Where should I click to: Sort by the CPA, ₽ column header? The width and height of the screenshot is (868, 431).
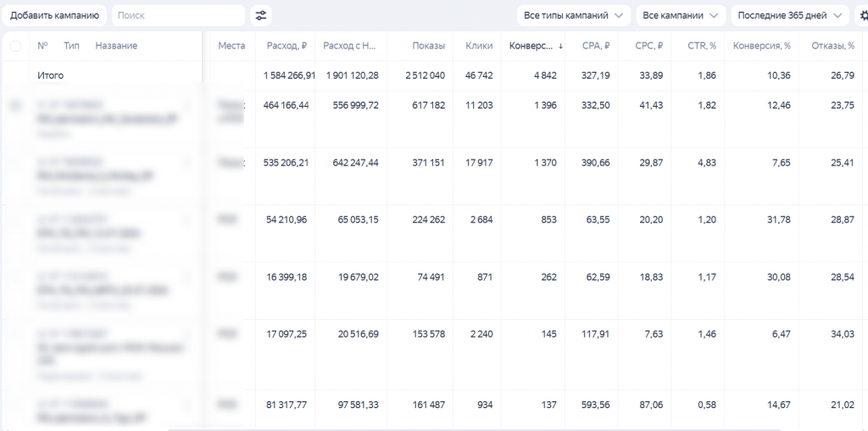coord(596,46)
